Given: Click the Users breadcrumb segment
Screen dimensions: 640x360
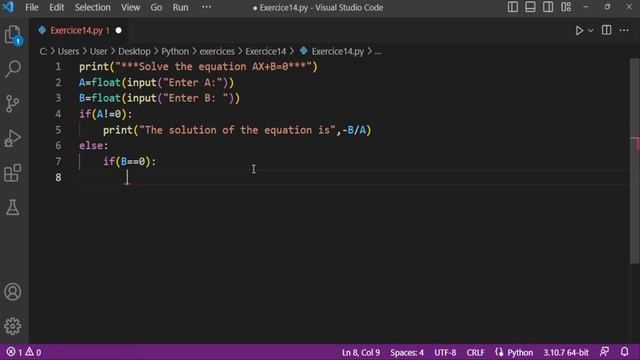Looking at the screenshot, I should 68,51.
